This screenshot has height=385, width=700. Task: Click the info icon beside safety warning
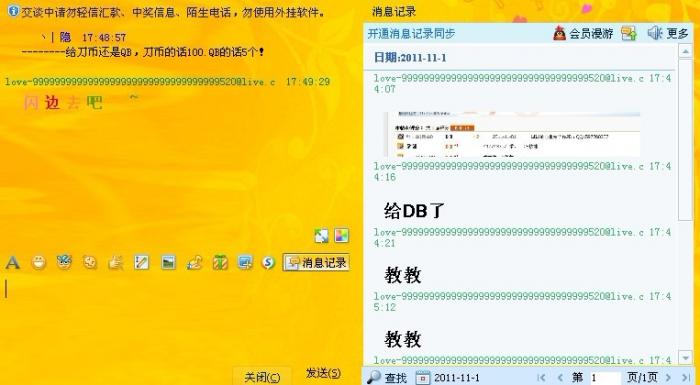tap(13, 11)
